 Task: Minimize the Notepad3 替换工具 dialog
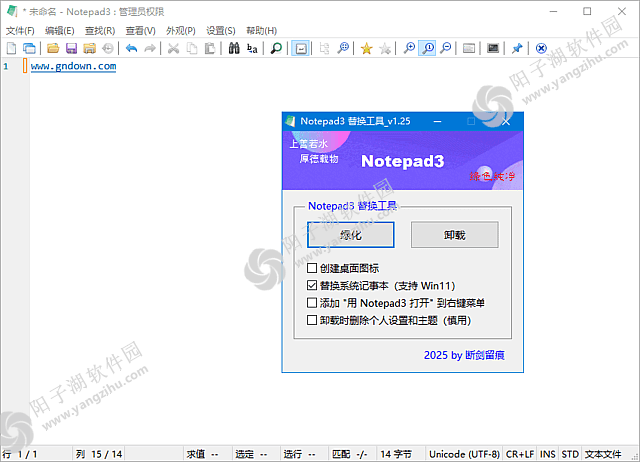pyautogui.click(x=438, y=122)
